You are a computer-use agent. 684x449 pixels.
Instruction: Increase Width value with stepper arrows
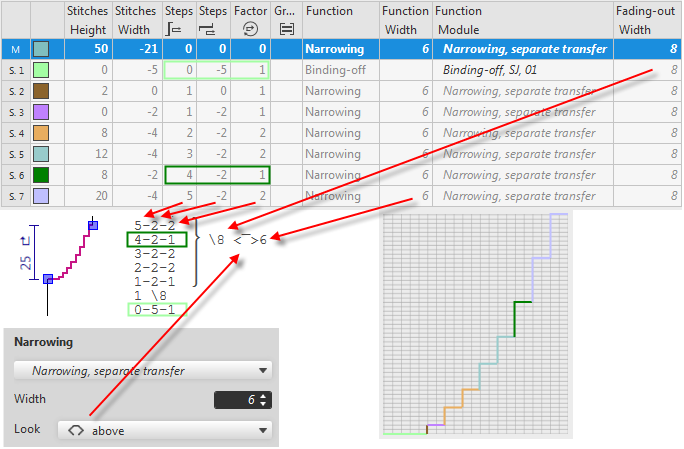264,397
